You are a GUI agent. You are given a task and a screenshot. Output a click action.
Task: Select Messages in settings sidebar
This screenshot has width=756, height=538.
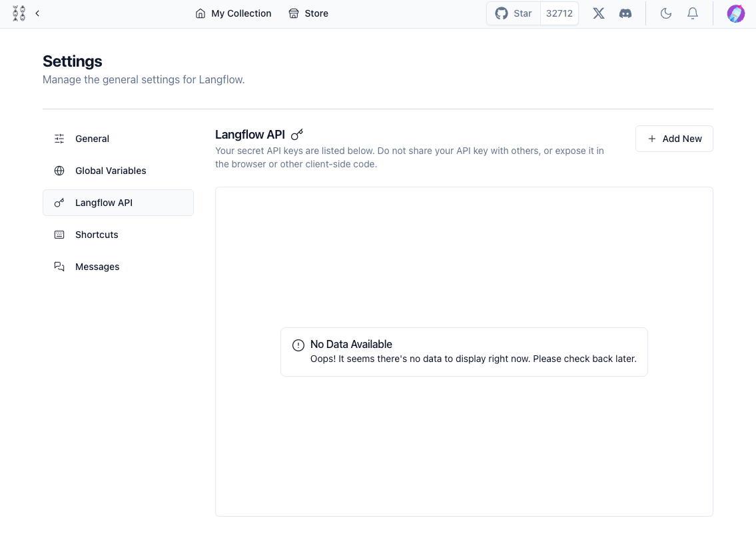click(118, 267)
